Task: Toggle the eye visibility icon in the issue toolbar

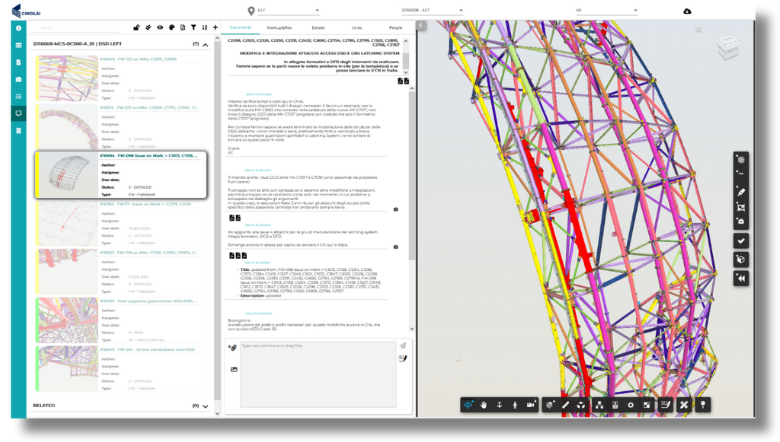Action: click(160, 28)
